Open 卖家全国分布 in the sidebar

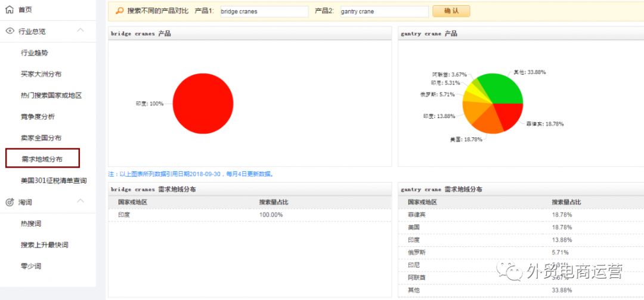[x=41, y=138]
